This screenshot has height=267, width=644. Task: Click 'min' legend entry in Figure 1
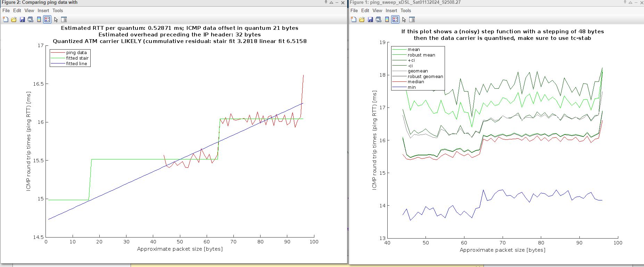pyautogui.click(x=412, y=87)
